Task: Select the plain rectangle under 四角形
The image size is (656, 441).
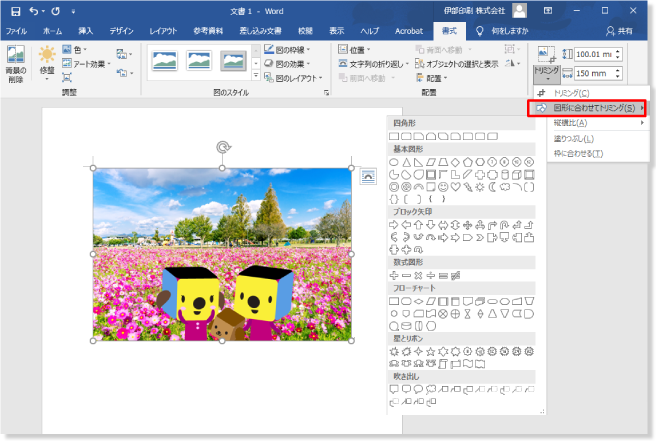Action: (x=394, y=136)
